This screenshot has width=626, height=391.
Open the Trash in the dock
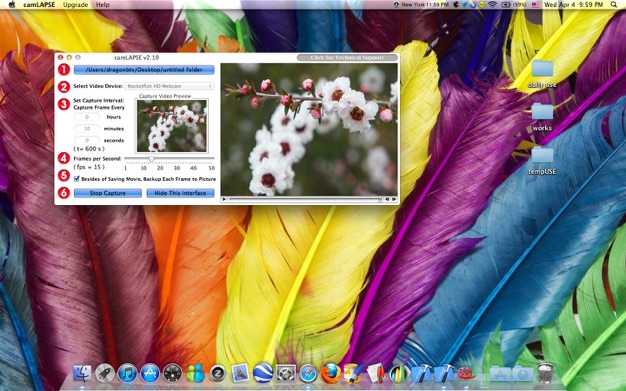pos(545,374)
